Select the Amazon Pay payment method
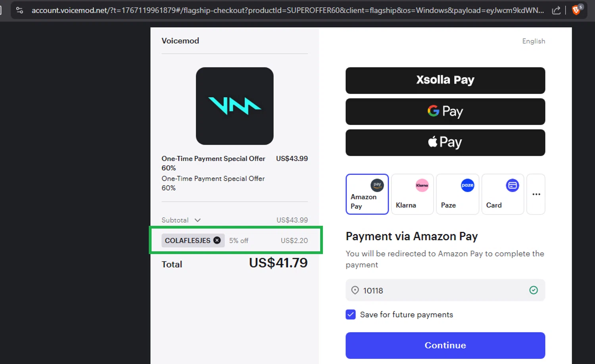 tap(367, 194)
